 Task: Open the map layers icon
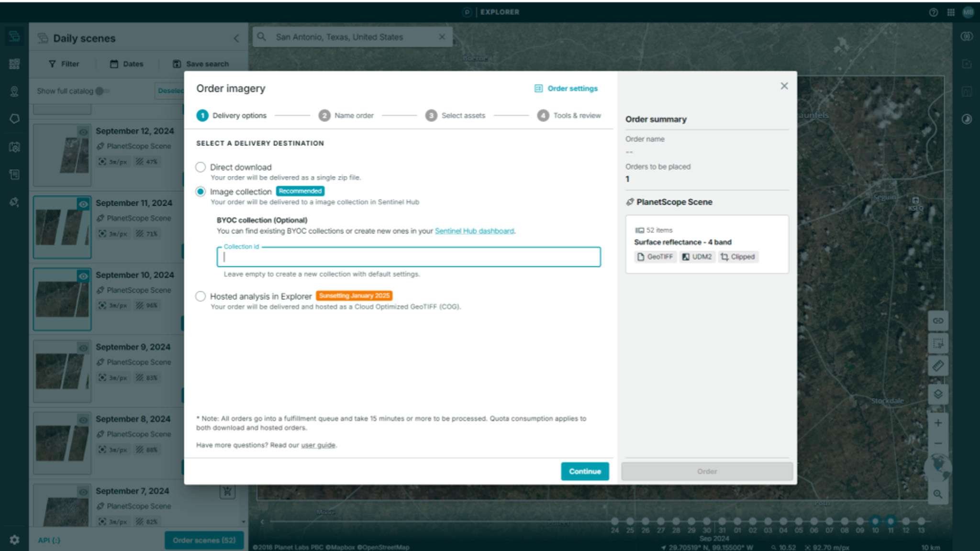tap(938, 394)
